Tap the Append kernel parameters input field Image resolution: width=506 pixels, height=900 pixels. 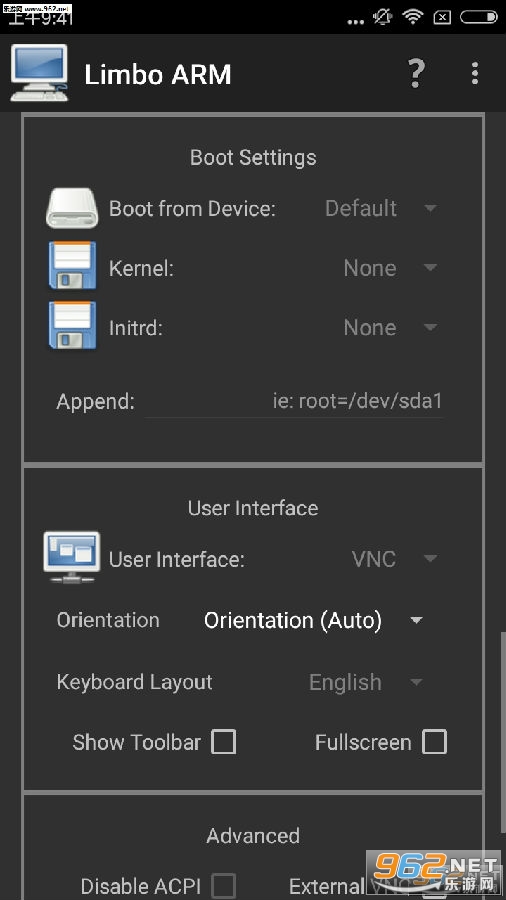pos(294,401)
